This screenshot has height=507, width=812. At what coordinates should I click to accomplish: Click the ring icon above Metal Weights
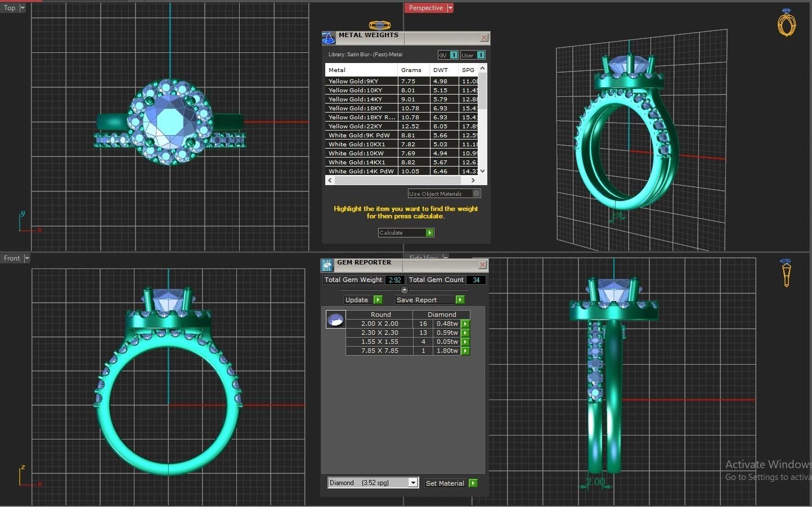tap(379, 25)
